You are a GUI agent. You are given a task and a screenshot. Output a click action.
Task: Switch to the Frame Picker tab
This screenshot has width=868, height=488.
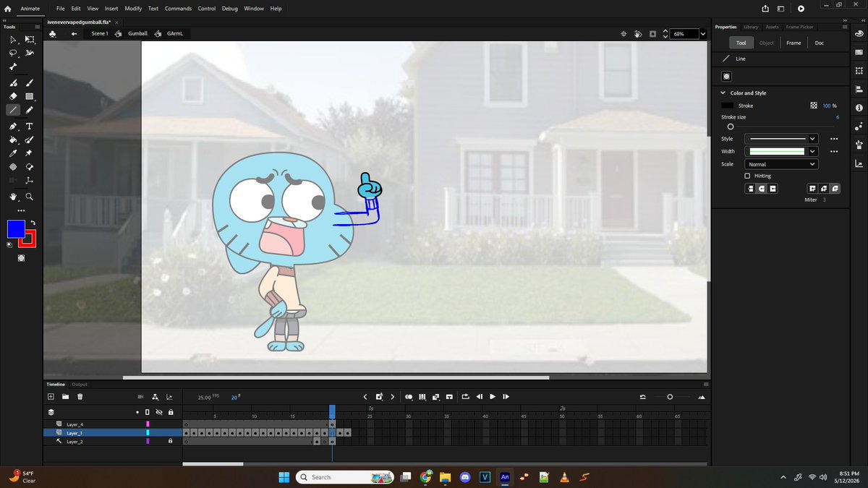coord(799,27)
